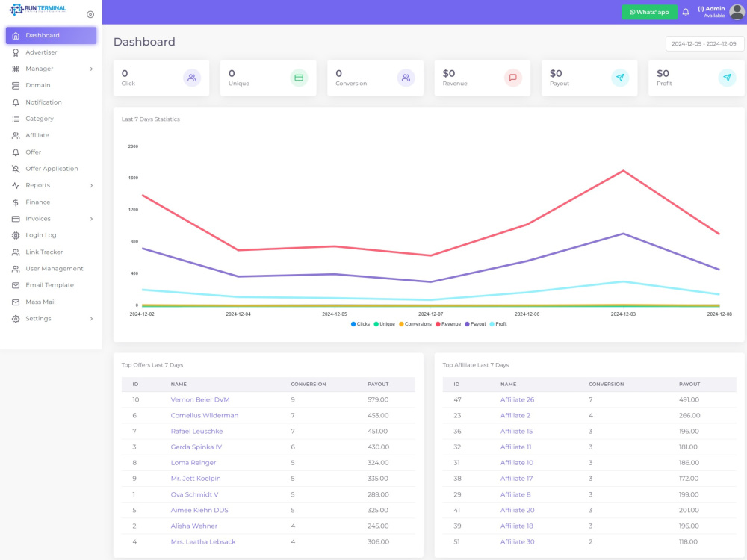Toggle Payout series in chart legend
This screenshot has width=747, height=560.
pyautogui.click(x=475, y=324)
